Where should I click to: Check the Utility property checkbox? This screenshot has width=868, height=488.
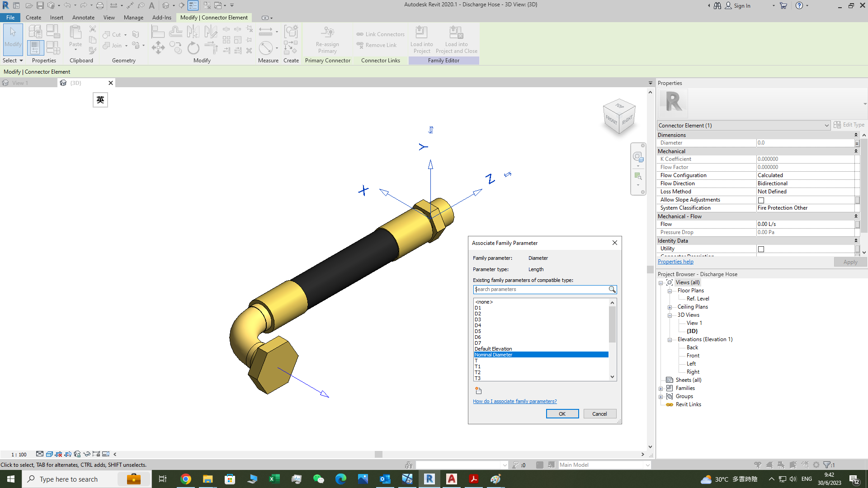[x=761, y=249]
